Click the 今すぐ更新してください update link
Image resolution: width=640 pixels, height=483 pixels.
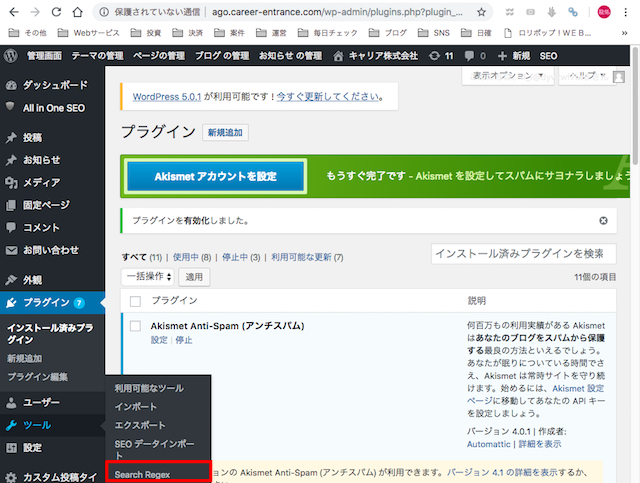coord(329,96)
